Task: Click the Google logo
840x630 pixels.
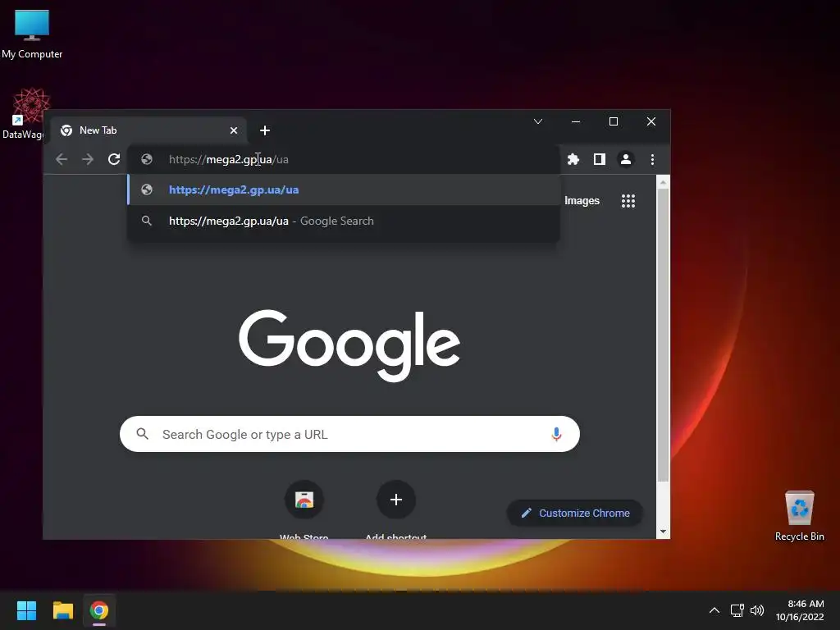Action: [349, 345]
